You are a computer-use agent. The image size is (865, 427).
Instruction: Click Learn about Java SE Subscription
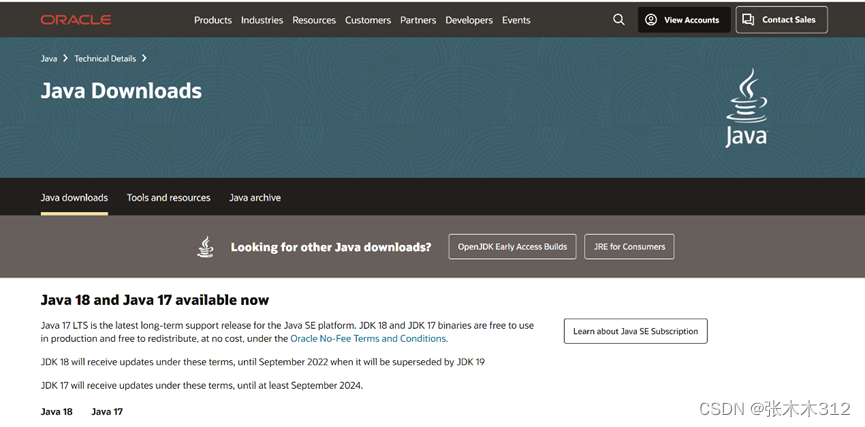coord(636,331)
